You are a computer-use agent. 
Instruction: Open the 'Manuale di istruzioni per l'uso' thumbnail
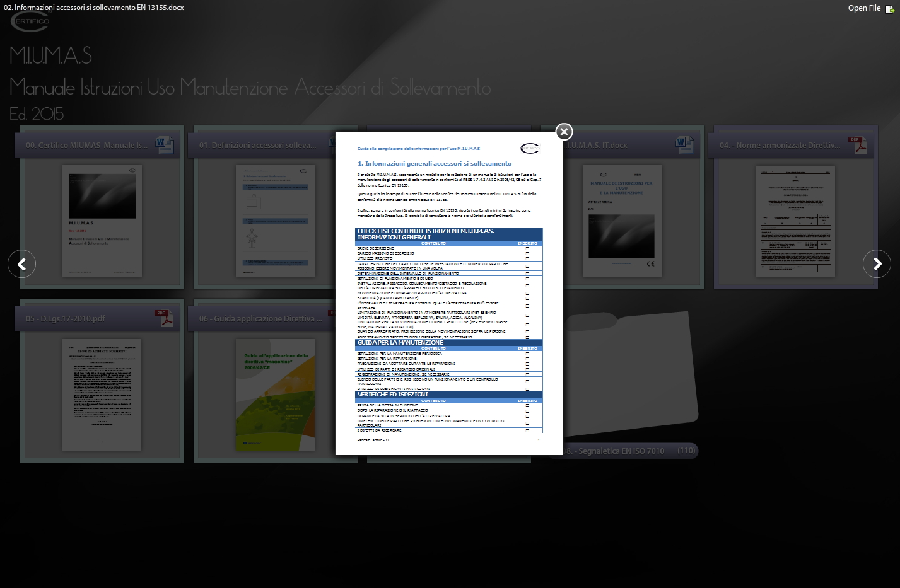[621, 221]
